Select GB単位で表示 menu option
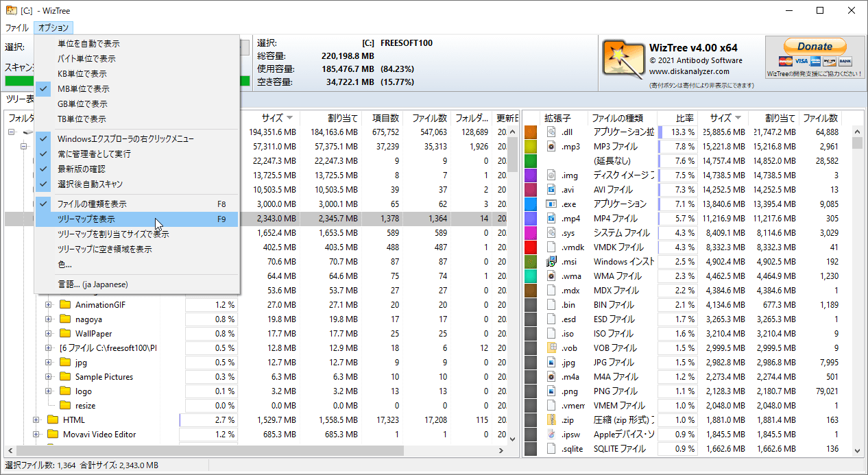This screenshot has height=475, width=868. 137,103
